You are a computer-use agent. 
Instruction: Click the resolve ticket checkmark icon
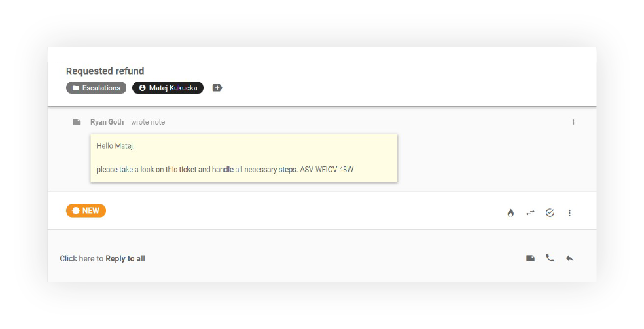[x=550, y=213]
